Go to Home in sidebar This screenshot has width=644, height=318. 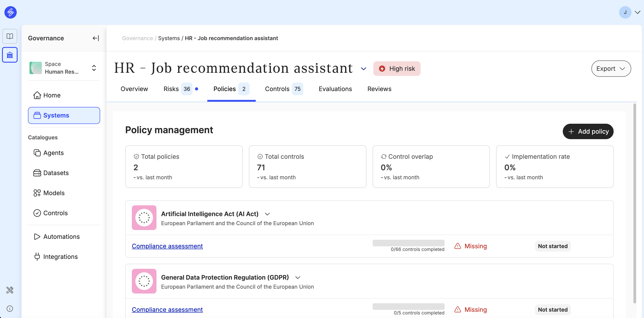click(47, 95)
